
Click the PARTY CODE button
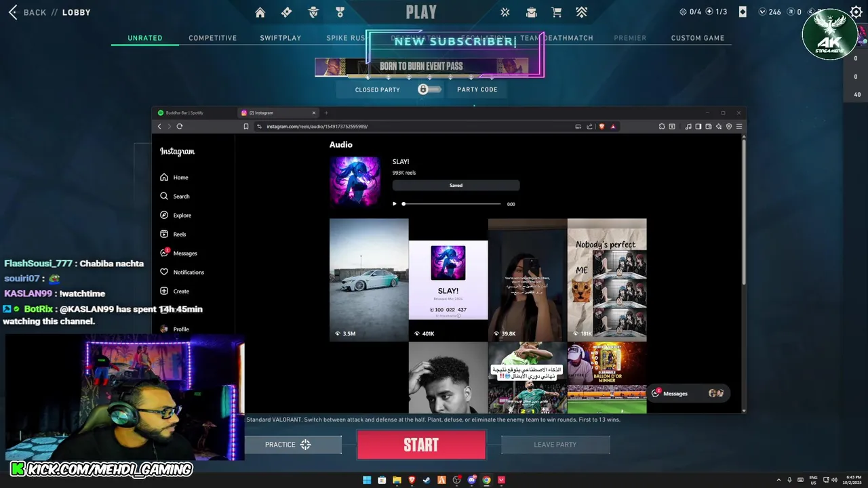477,89
